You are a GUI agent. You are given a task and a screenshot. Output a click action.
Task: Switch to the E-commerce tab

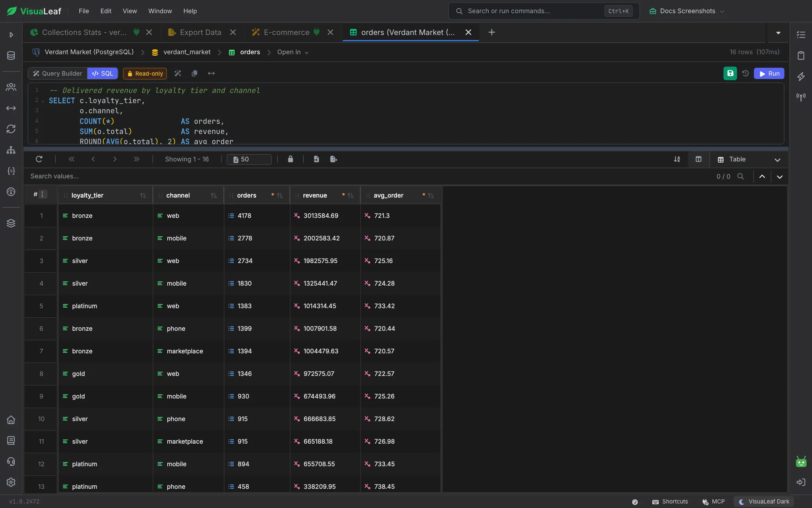click(x=286, y=32)
